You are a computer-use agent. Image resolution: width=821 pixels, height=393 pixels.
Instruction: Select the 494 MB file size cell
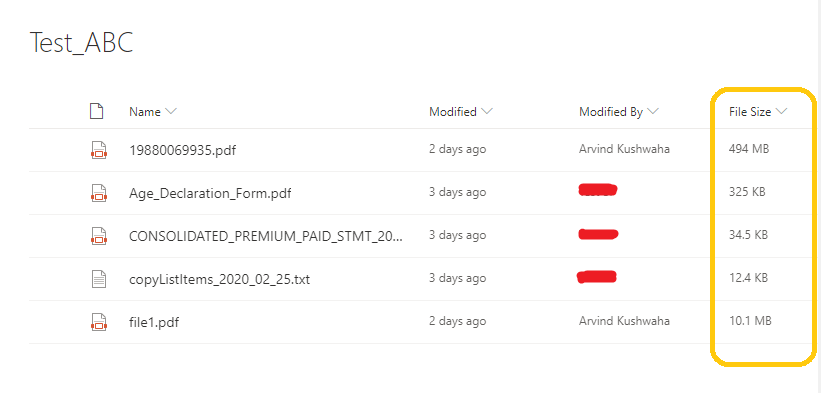pyautogui.click(x=749, y=149)
